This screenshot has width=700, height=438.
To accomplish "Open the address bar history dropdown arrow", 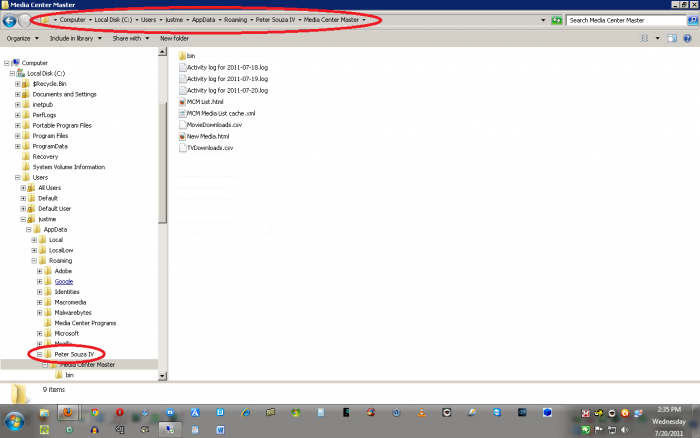I will pyautogui.click(x=543, y=20).
